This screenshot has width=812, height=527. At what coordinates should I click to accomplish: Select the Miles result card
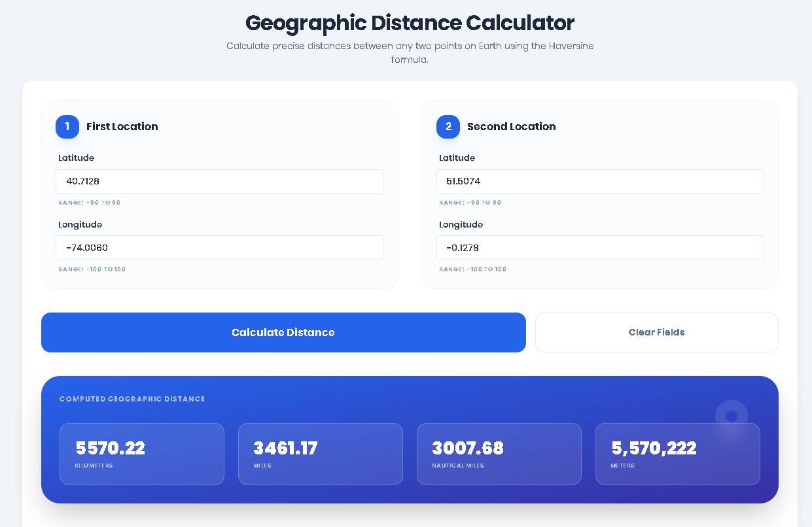click(320, 454)
